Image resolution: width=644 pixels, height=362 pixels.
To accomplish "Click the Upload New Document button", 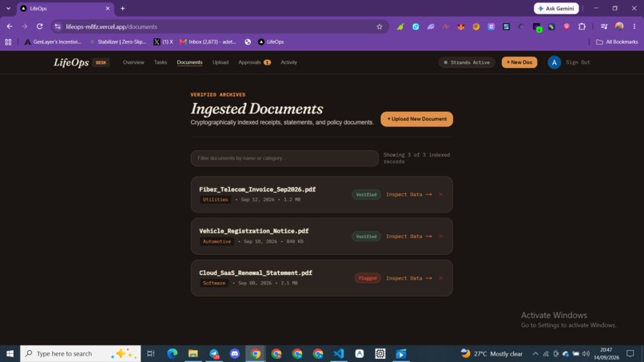I will tap(416, 119).
